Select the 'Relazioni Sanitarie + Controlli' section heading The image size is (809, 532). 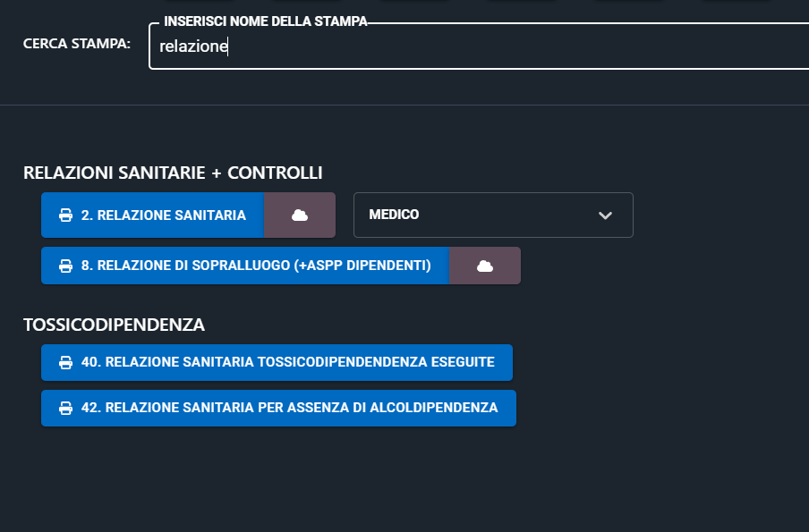173,173
